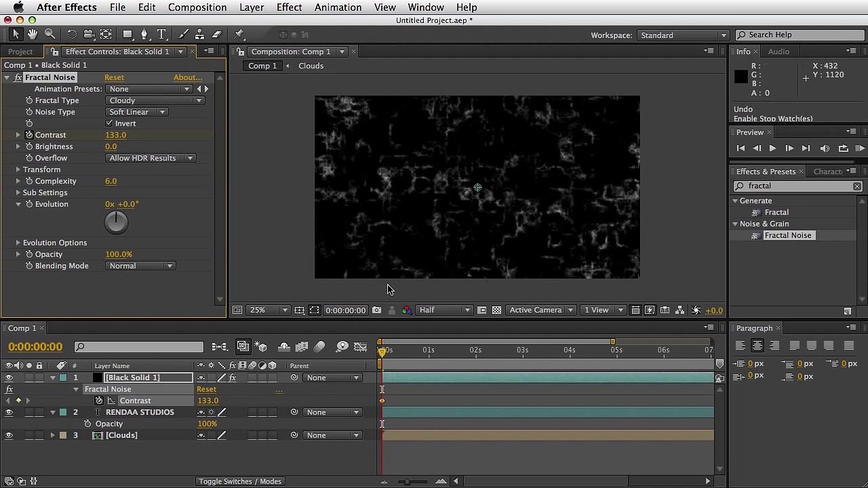Image resolution: width=868 pixels, height=488 pixels.
Task: Open the Layer menu
Action: pyautogui.click(x=252, y=7)
